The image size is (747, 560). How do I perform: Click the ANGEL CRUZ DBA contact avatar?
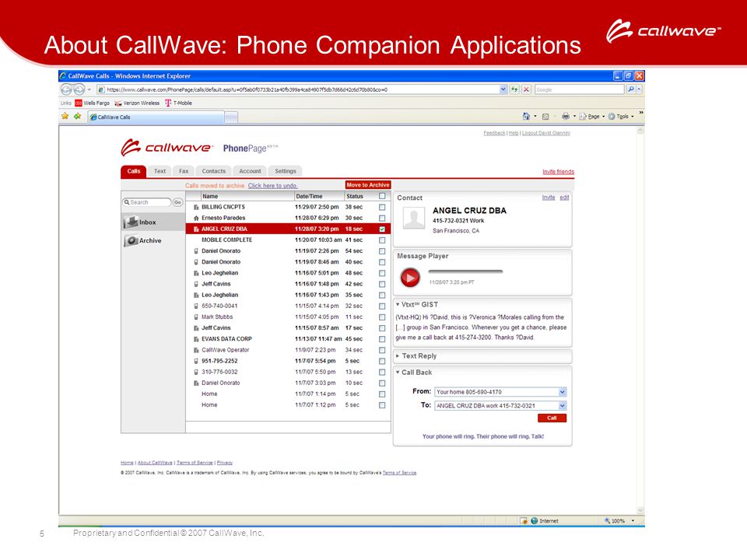click(414, 219)
